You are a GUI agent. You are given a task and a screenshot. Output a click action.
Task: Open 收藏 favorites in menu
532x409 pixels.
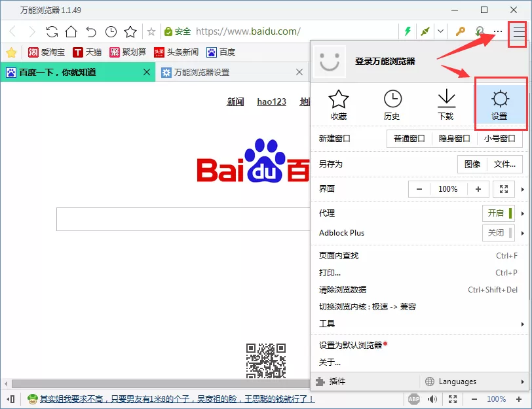[x=339, y=105]
